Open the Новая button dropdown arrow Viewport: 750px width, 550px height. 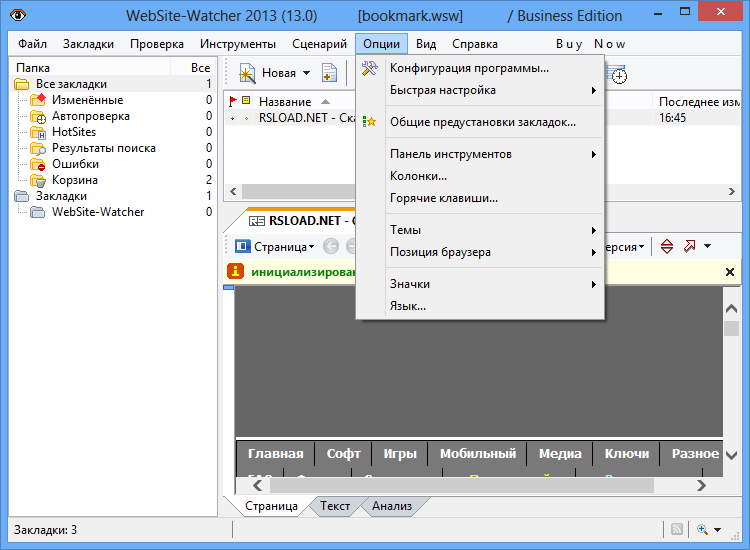(x=307, y=73)
